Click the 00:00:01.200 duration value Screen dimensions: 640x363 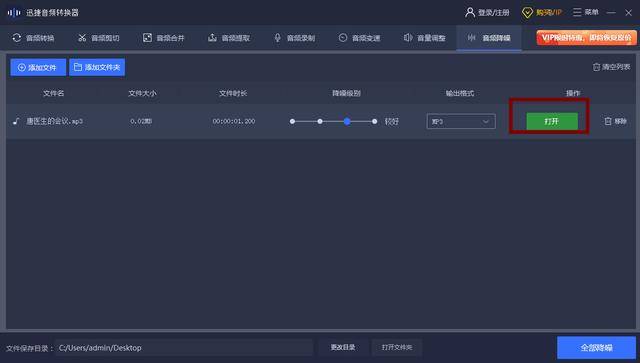tap(233, 121)
